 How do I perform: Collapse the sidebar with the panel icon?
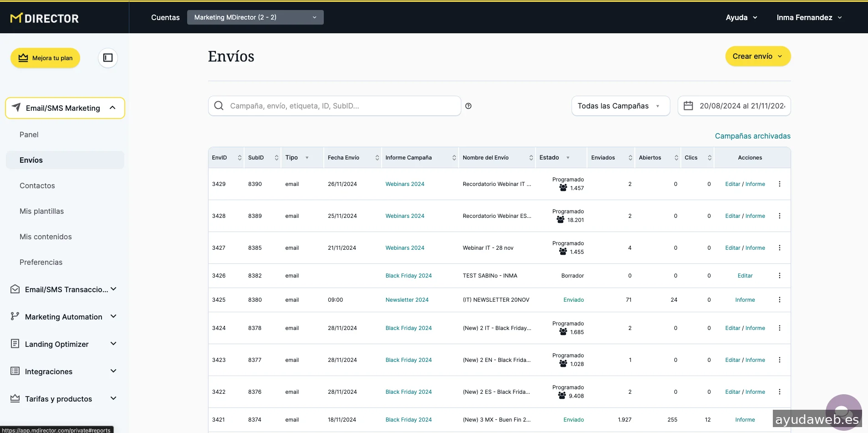[108, 58]
